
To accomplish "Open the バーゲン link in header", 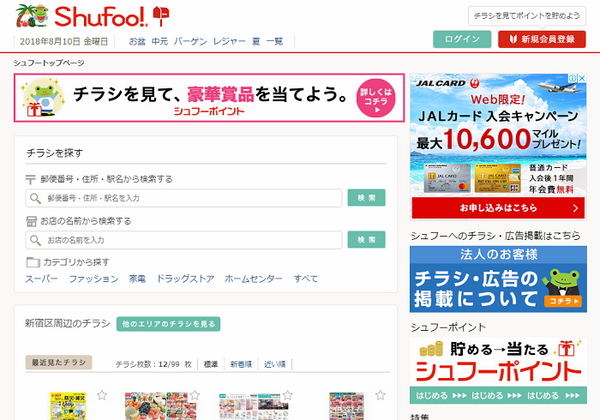I will 190,41.
